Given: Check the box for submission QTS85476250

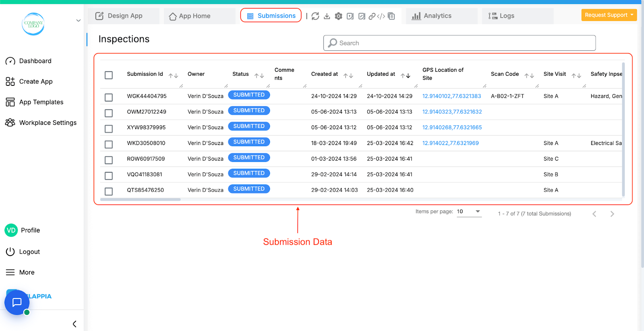Looking at the screenshot, I should pyautogui.click(x=109, y=191).
